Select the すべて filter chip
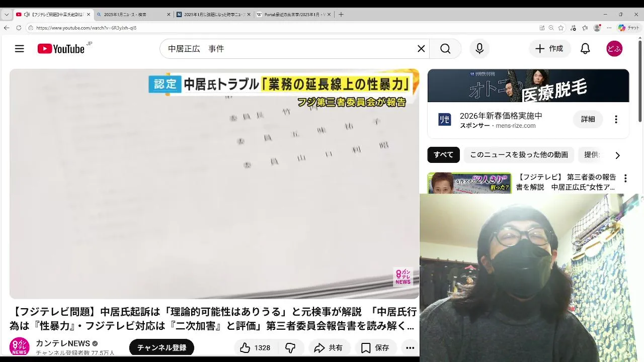This screenshot has height=362, width=644. 443,155
